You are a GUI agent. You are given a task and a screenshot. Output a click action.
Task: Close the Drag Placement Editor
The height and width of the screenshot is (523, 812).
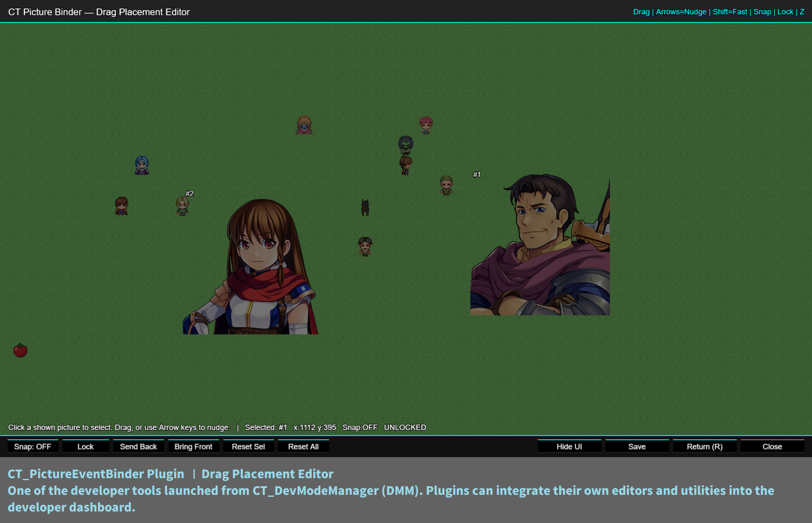point(772,446)
